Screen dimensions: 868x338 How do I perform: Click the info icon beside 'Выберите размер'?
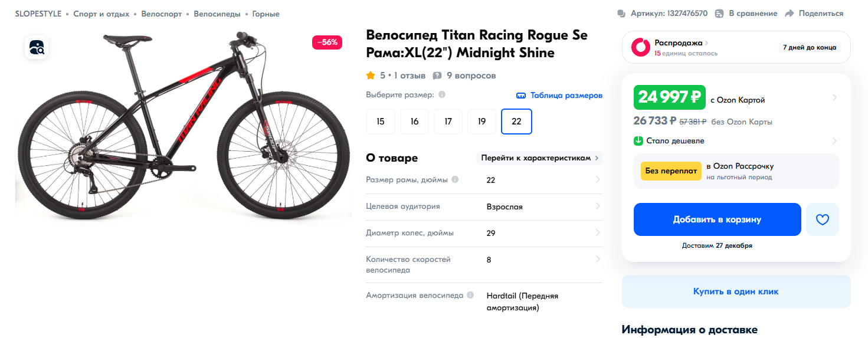click(442, 94)
